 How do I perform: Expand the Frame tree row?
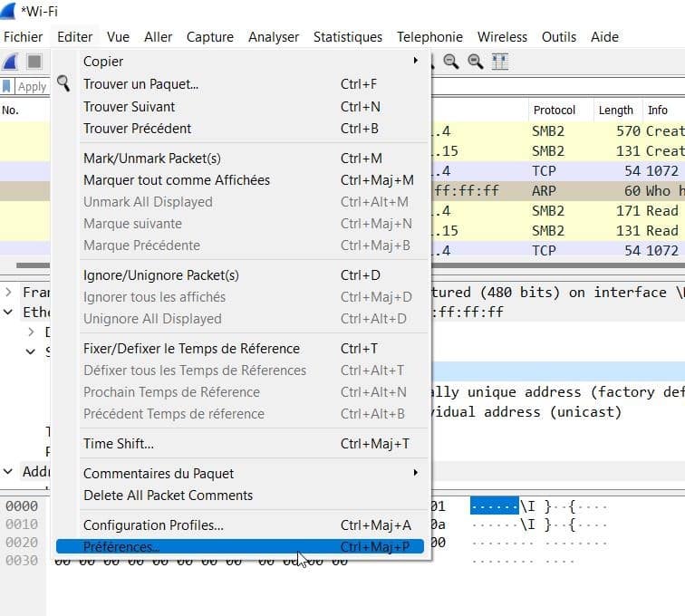click(8, 293)
